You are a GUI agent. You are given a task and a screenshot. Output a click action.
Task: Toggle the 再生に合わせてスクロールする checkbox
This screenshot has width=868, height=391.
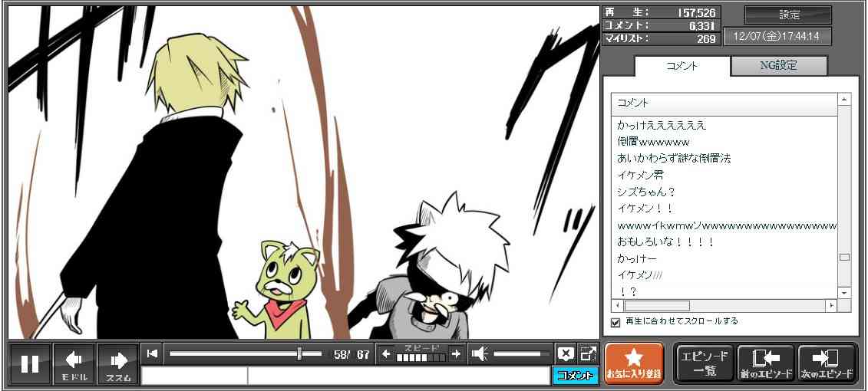tap(616, 322)
